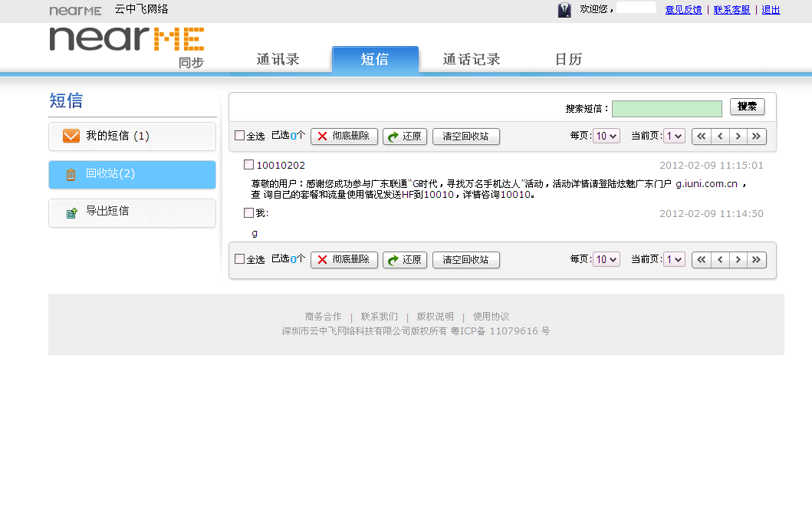812x513 pixels.
Task: Click 使用协议 footer link
Action: tap(491, 316)
